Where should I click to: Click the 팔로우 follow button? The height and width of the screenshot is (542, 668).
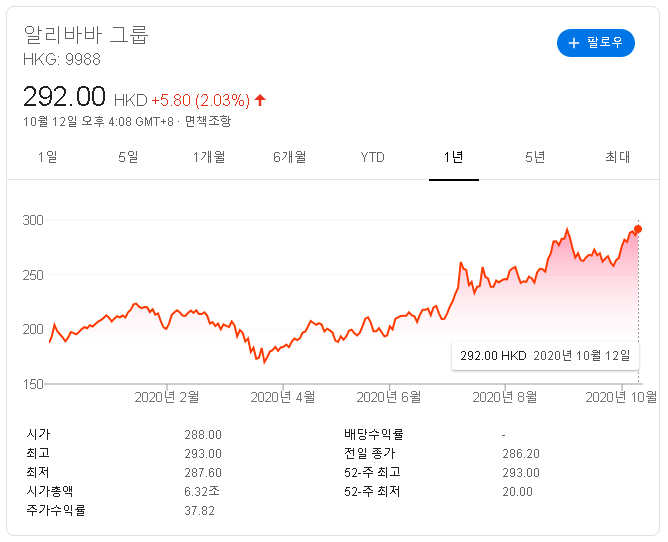(x=596, y=43)
